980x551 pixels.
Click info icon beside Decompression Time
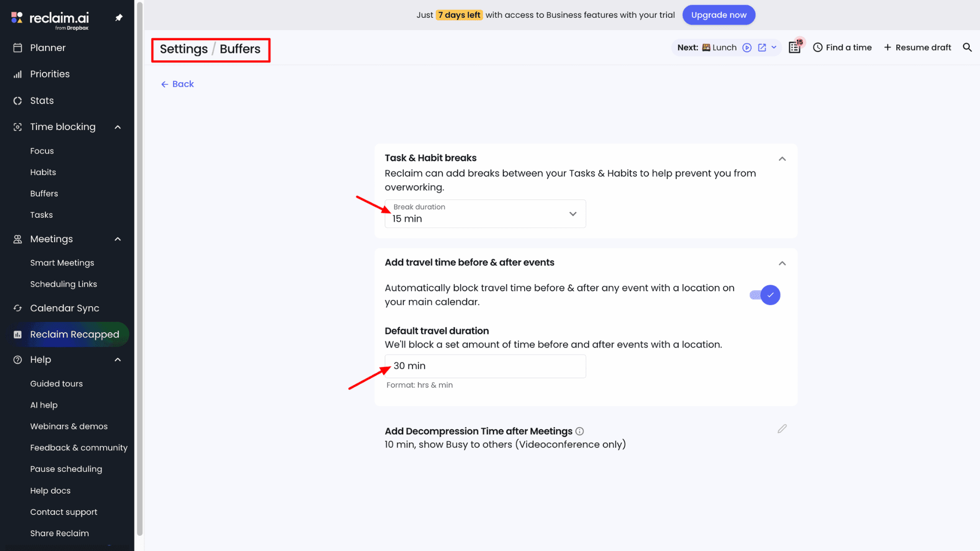(580, 432)
